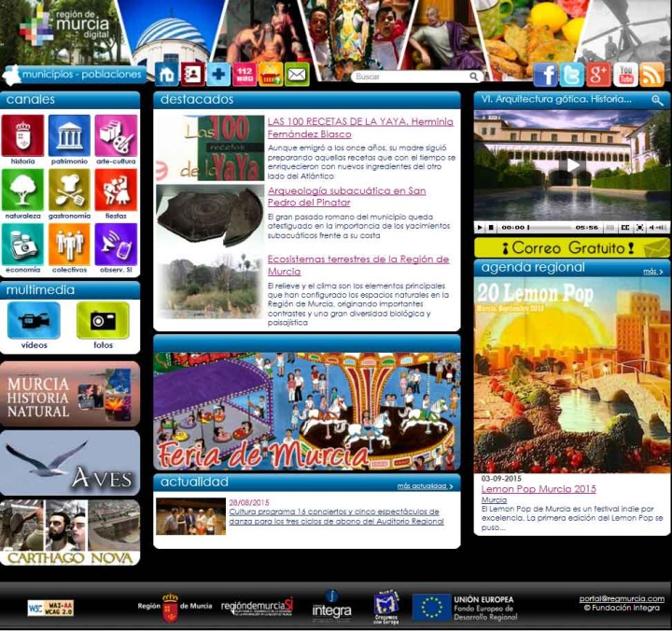Click the large play overlay on video
The height and width of the screenshot is (631, 672).
coord(572,165)
